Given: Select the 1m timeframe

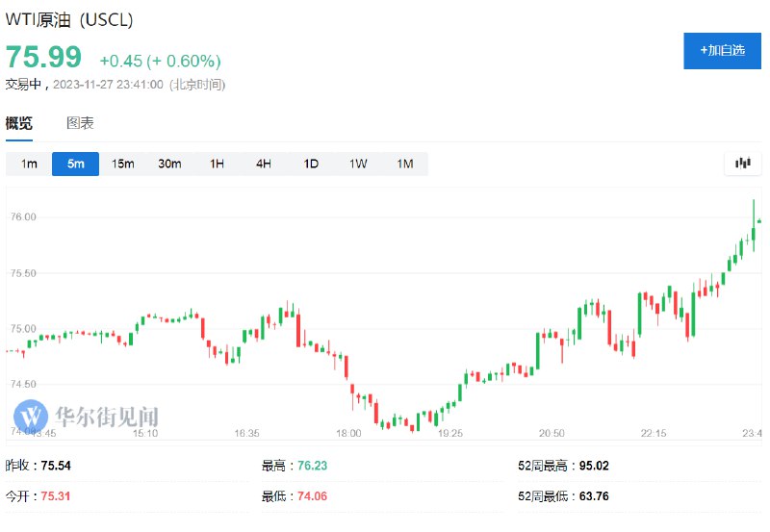Looking at the screenshot, I should pos(29,164).
